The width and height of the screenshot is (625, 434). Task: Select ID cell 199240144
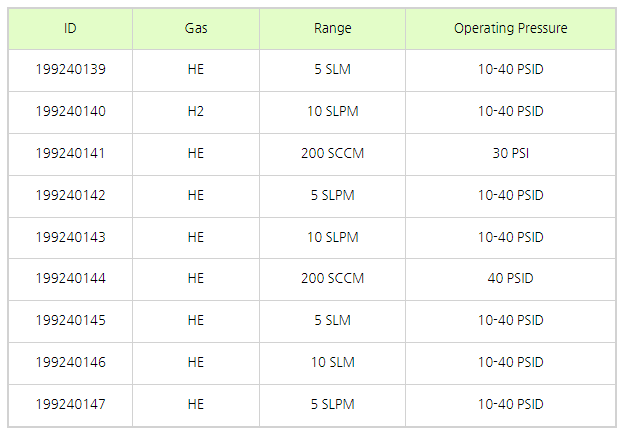[70, 279]
